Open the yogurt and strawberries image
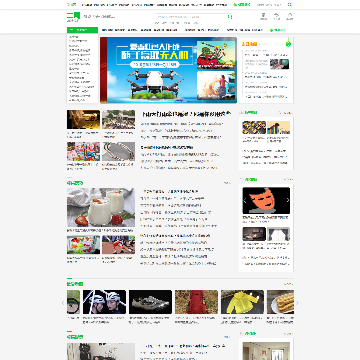 coord(101,207)
